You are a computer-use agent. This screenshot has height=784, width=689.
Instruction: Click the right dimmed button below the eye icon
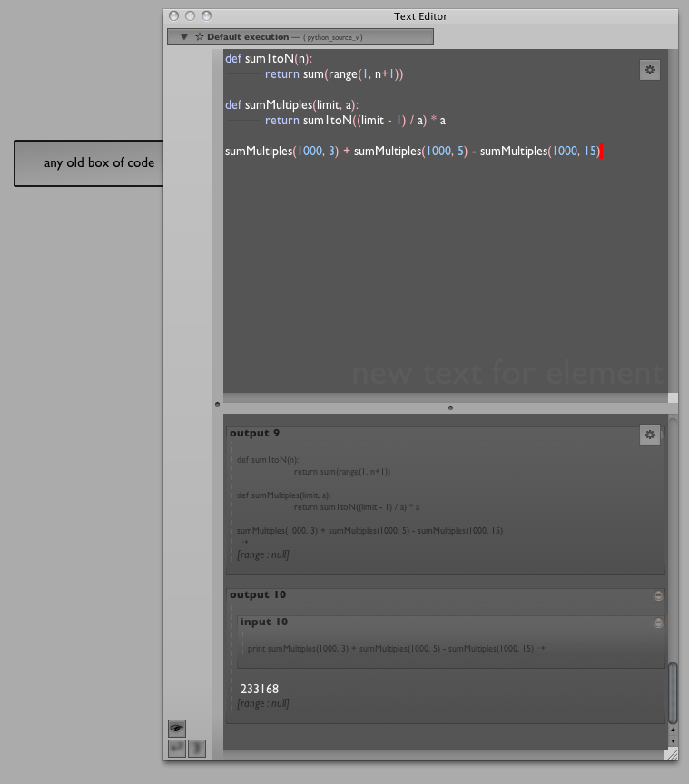coord(197,749)
